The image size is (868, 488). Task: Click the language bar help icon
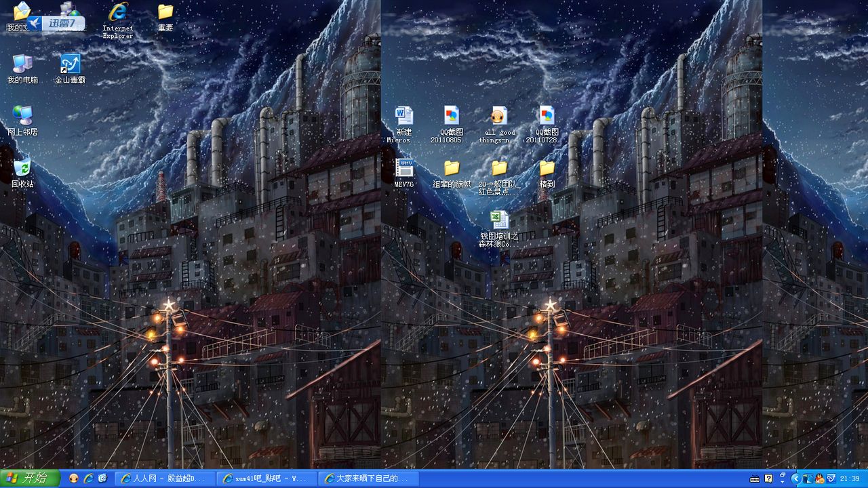click(769, 479)
